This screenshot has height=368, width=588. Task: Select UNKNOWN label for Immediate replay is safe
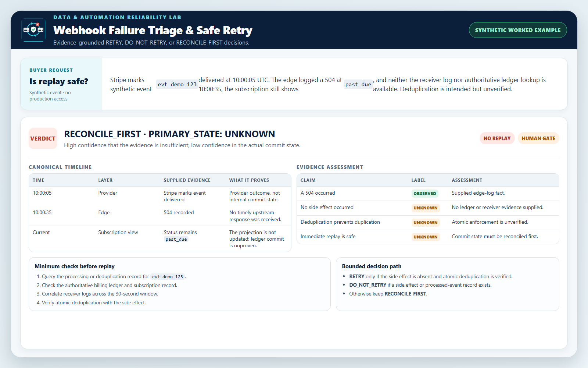tap(426, 237)
